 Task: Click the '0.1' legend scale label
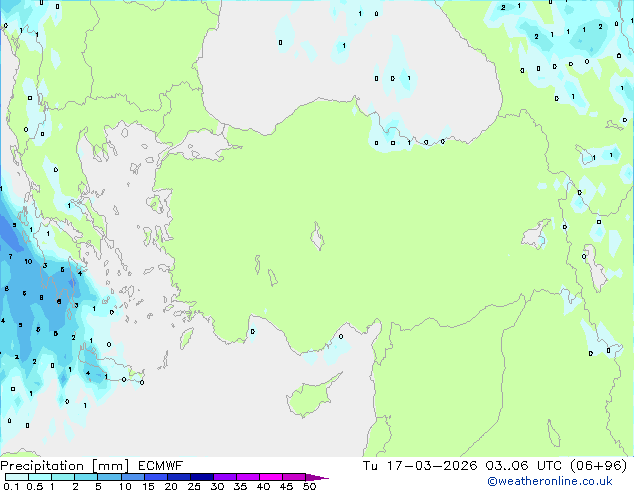(11, 486)
